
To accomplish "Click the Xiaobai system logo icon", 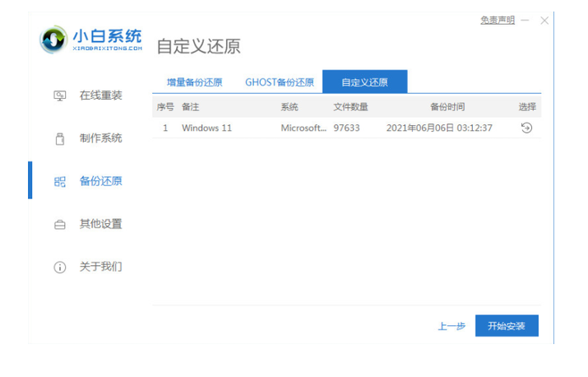I will pyautogui.click(x=54, y=39).
